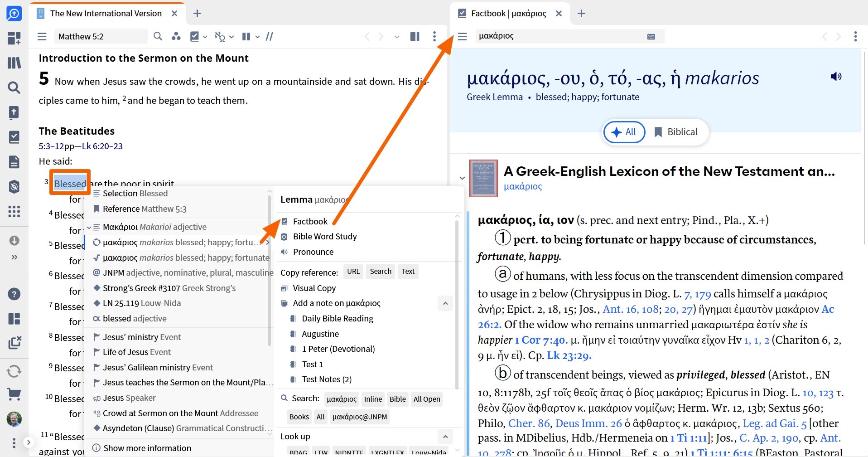Collapse the Greek-English Lexicon section chevron
The height and width of the screenshot is (457, 868).
coord(462,178)
